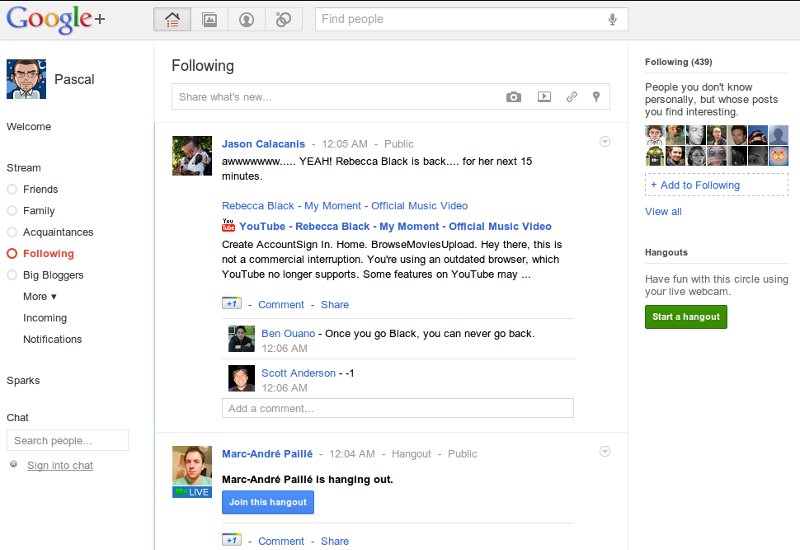Click the Sign into chat link
This screenshot has height=550, width=800.
(x=60, y=465)
